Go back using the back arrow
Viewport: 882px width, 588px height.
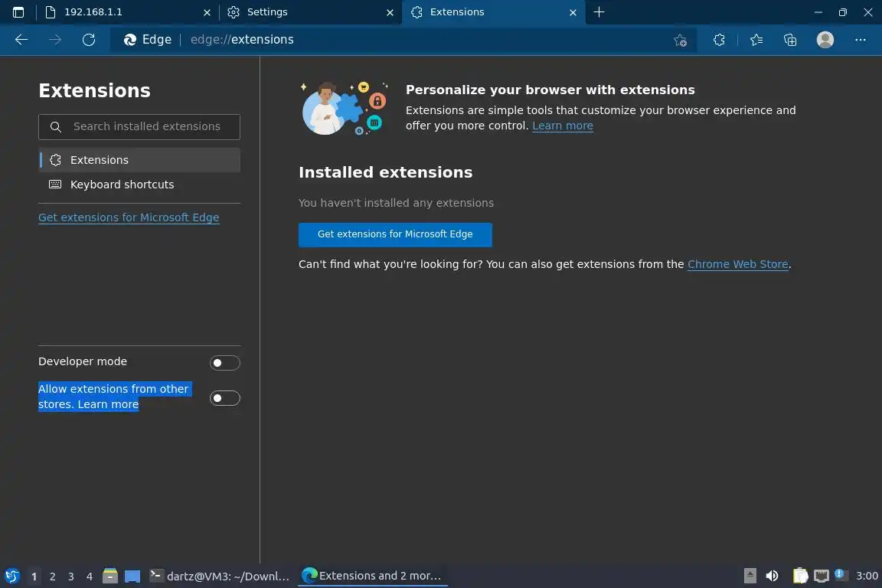pyautogui.click(x=21, y=39)
